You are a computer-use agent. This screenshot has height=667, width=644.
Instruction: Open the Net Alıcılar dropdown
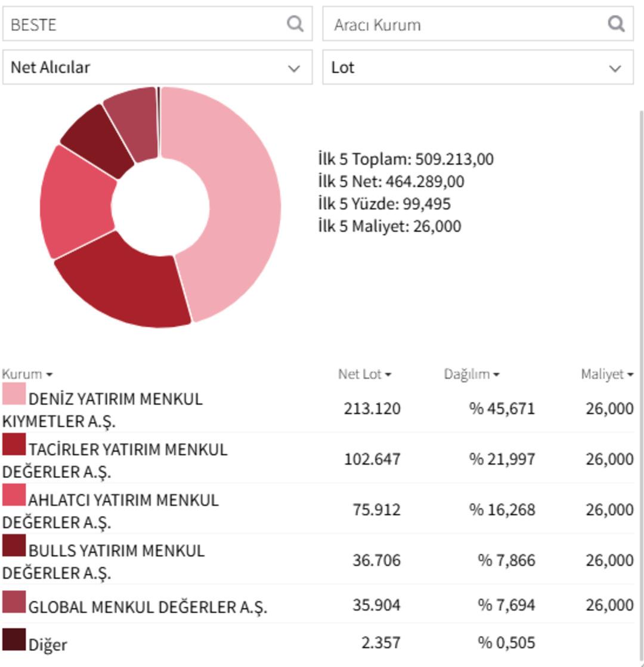click(x=157, y=67)
